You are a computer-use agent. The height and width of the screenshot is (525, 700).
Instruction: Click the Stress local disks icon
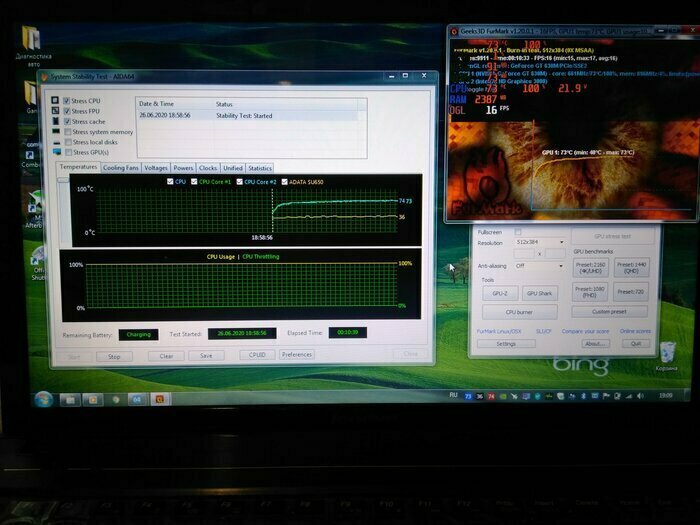pos(57,142)
